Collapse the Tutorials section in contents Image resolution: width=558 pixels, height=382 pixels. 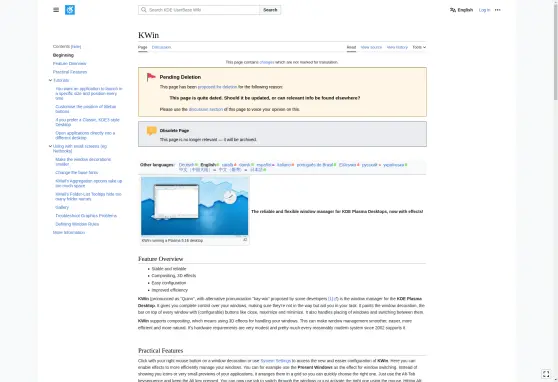[50, 80]
